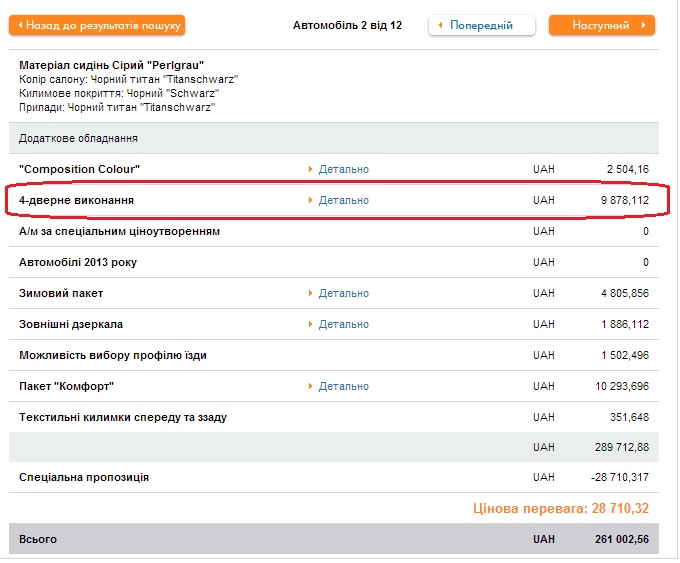Click the right arrow icon beside Наступний
680x563 pixels.
pyautogui.click(x=644, y=25)
